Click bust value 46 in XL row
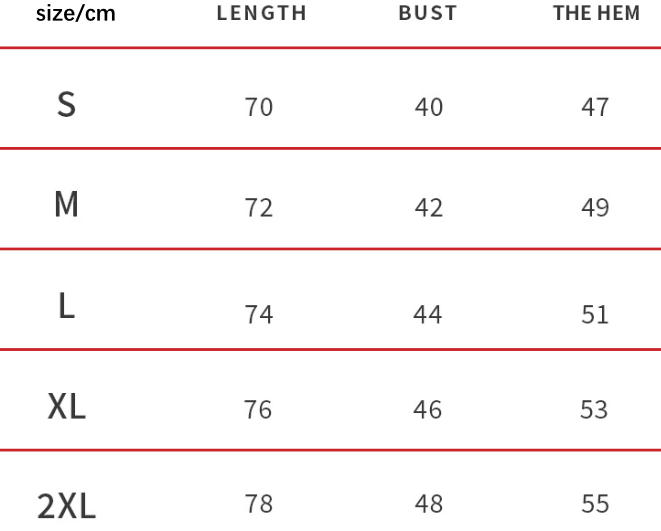Image resolution: width=661 pixels, height=531 pixels. click(428, 410)
